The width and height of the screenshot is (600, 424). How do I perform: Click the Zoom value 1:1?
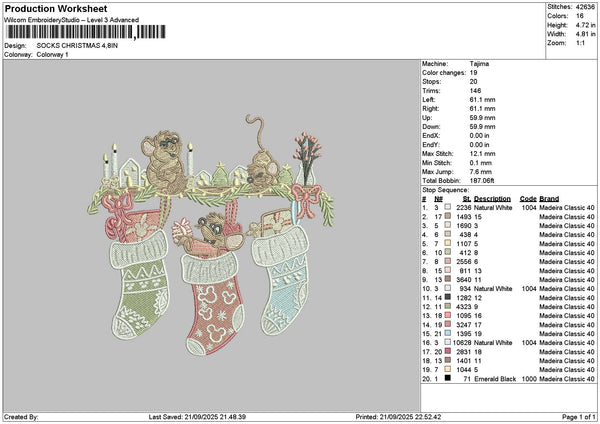580,43
